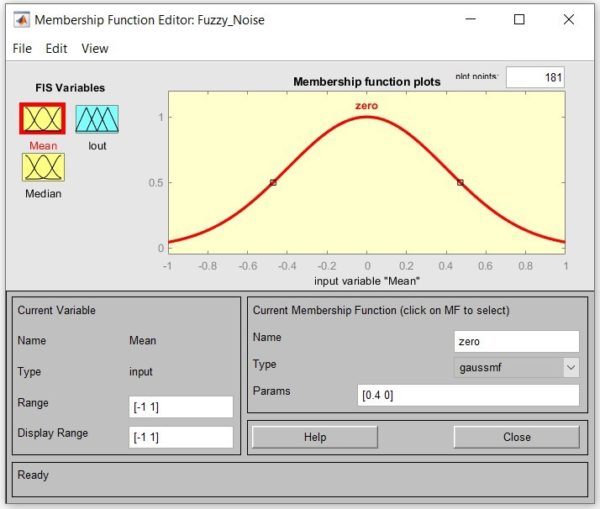Image resolution: width=600 pixels, height=509 pixels.
Task: Select the Mean input variable icon
Action: click(x=42, y=119)
